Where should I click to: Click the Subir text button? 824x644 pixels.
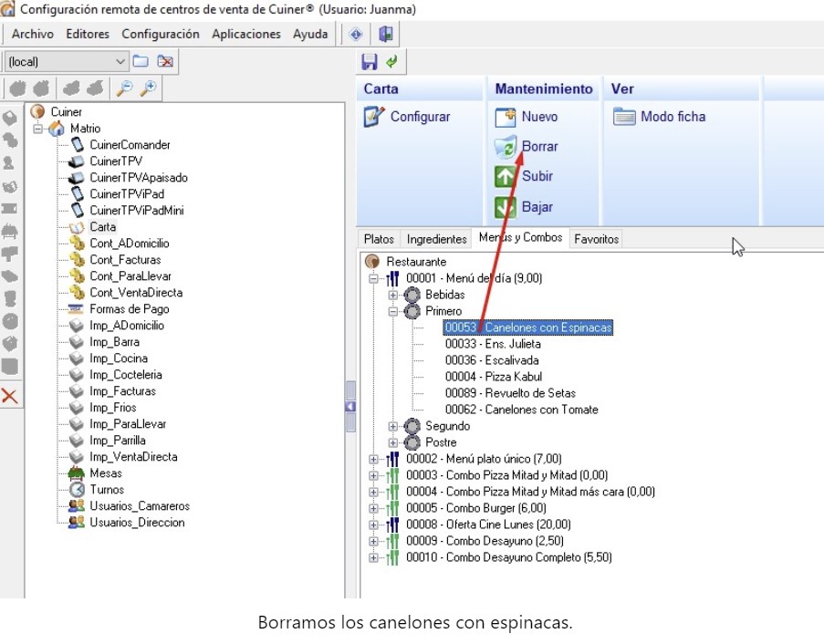[537, 176]
